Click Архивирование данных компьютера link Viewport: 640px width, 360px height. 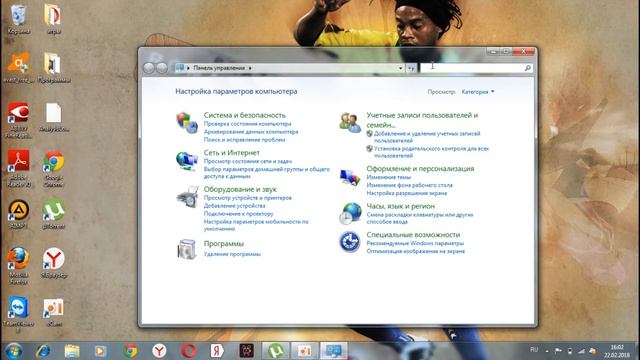[251, 132]
